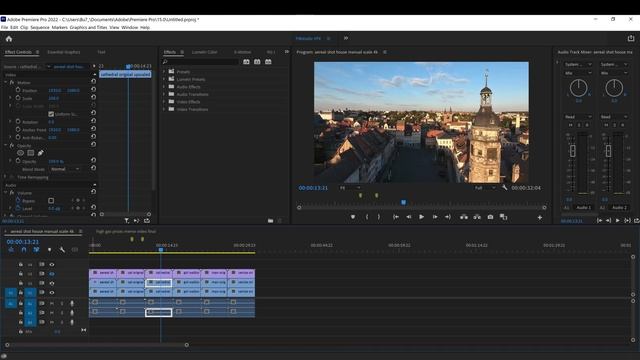This screenshot has width=640, height=360.
Task: Click Go to In point in the Program Monitor
Action: [396, 217]
